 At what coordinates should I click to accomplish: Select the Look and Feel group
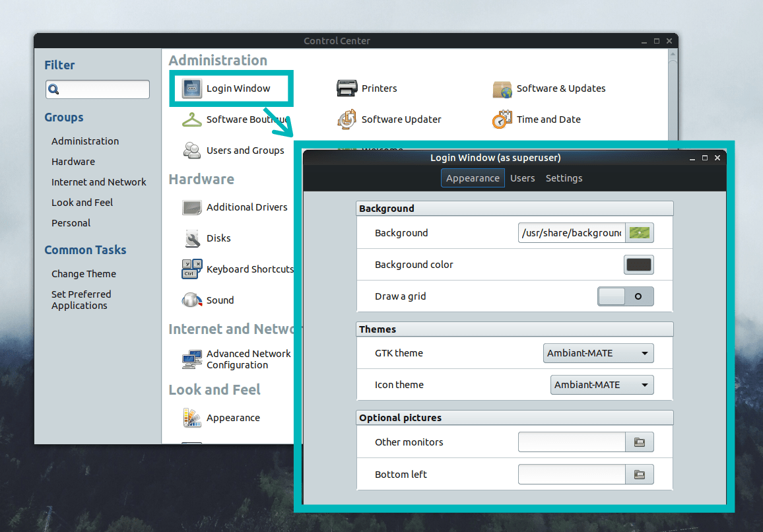(x=81, y=202)
